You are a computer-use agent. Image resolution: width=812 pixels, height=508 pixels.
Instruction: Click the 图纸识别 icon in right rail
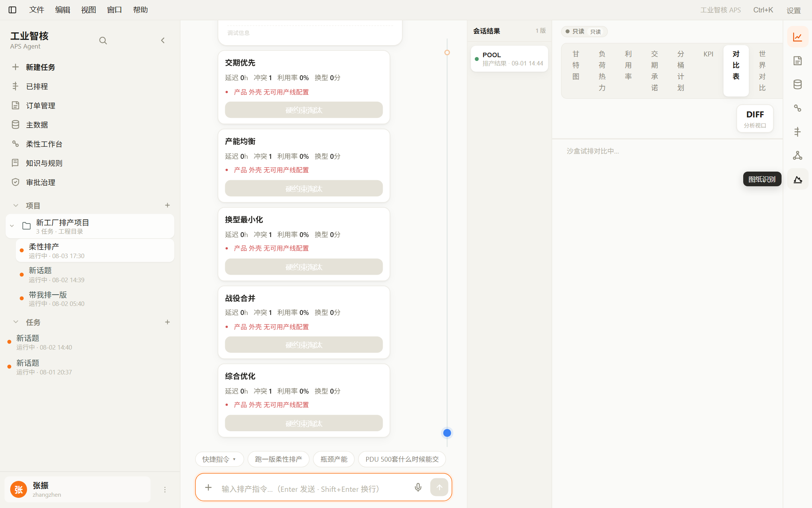pos(798,179)
